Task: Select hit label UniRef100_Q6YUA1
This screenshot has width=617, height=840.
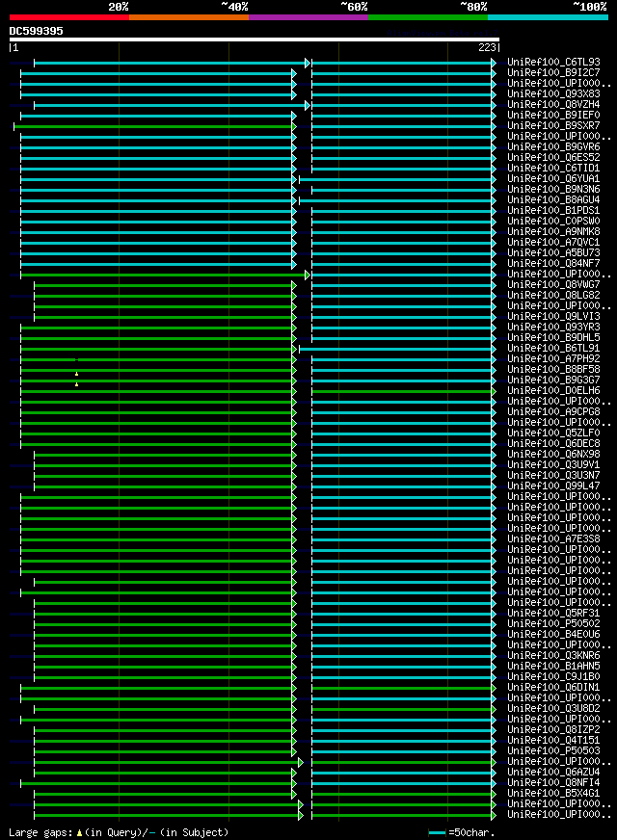Action: 553,178
